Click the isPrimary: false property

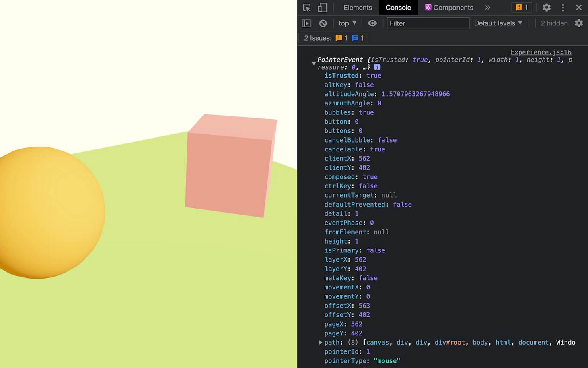coord(355,250)
